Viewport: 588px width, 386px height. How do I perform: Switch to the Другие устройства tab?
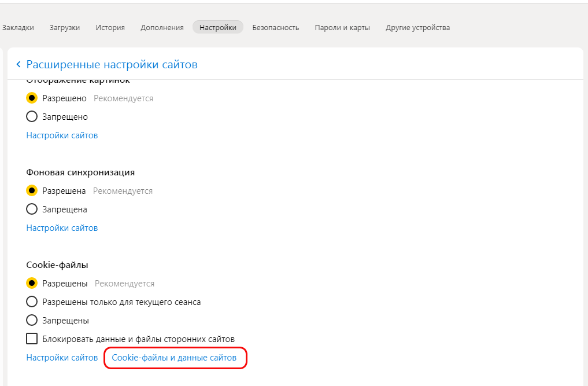(417, 27)
